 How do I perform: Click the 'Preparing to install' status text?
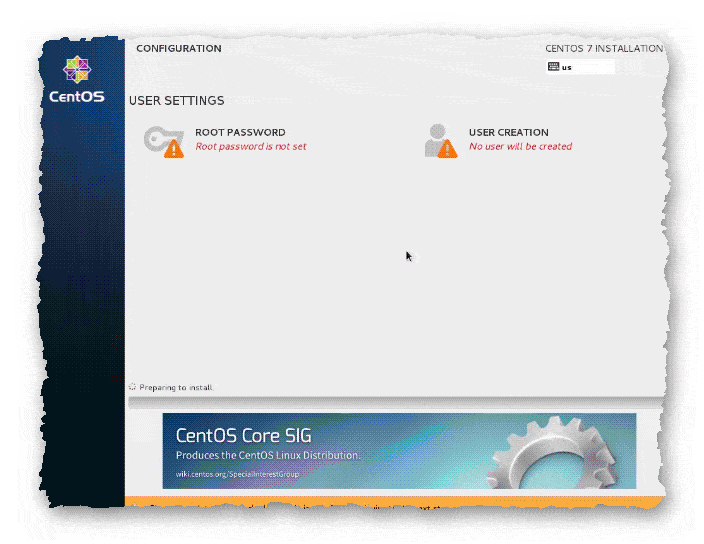point(176,387)
